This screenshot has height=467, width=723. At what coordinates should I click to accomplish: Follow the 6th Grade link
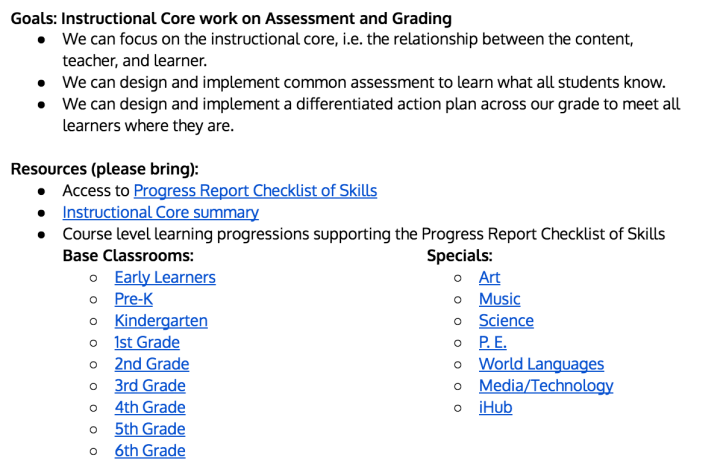pos(149,451)
